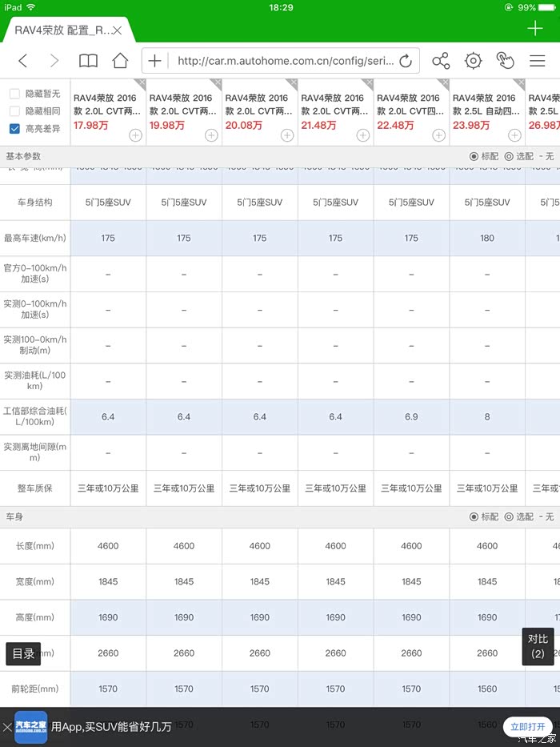Tap the 180 top speed cell
560x747 pixels.
point(487,238)
